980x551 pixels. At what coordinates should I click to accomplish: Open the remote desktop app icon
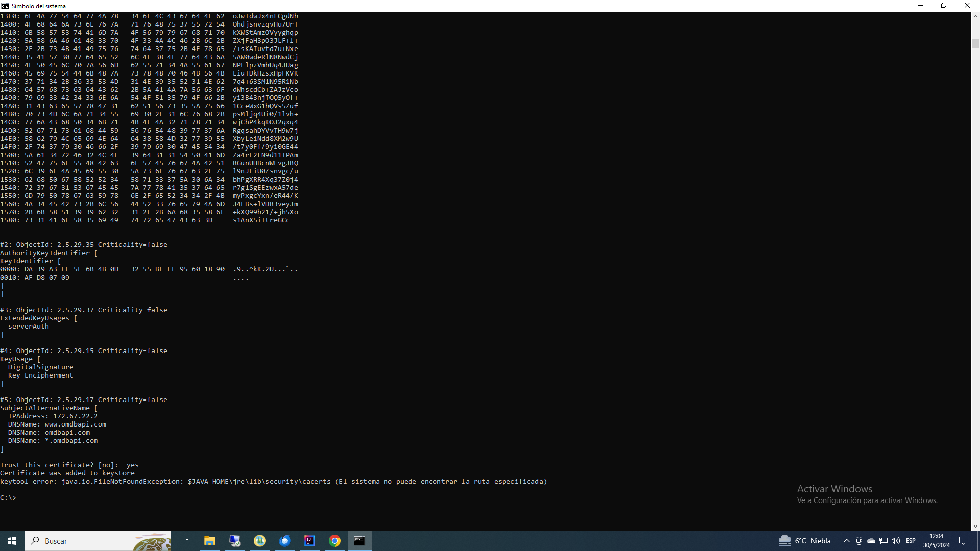(x=235, y=541)
